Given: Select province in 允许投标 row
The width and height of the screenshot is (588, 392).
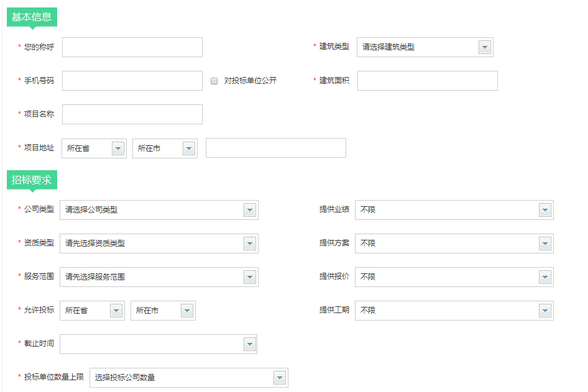Looking at the screenshot, I should 92,311.
